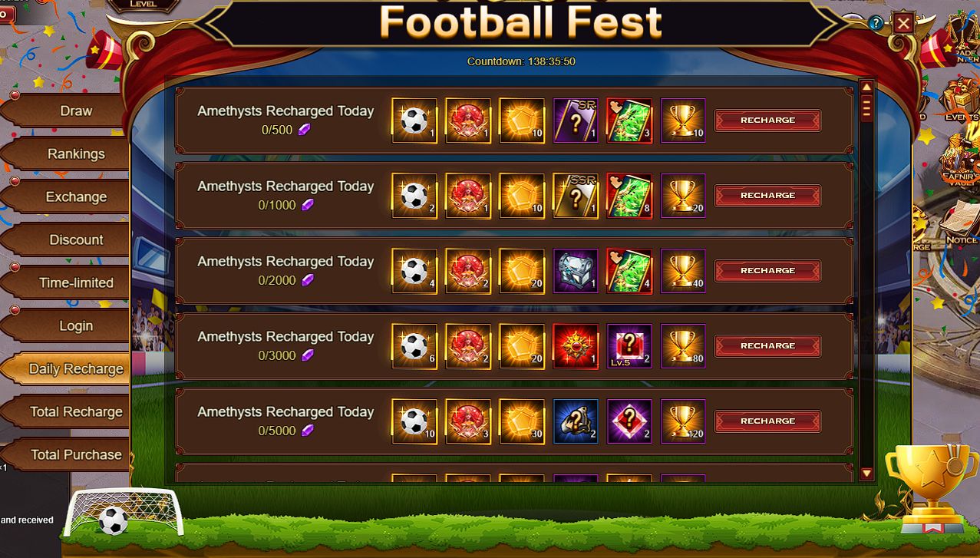Click the green card reward in the 0/1000 row
Image resolution: width=980 pixels, height=558 pixels.
pyautogui.click(x=629, y=196)
